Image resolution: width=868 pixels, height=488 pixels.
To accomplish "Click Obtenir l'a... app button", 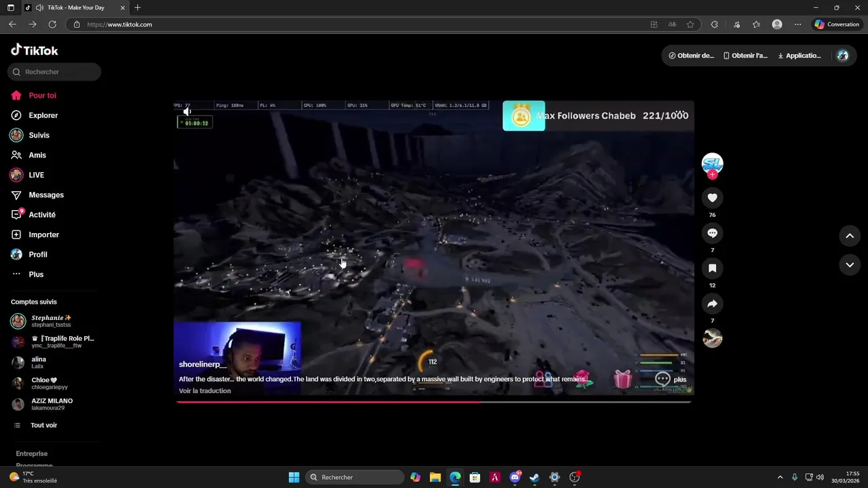I will [745, 56].
